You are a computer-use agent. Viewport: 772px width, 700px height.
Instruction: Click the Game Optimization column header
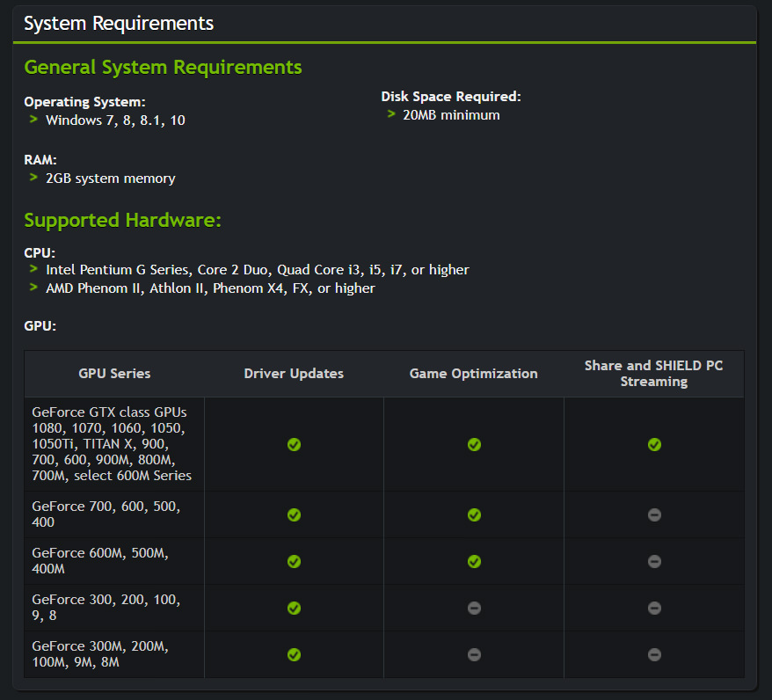pyautogui.click(x=474, y=374)
